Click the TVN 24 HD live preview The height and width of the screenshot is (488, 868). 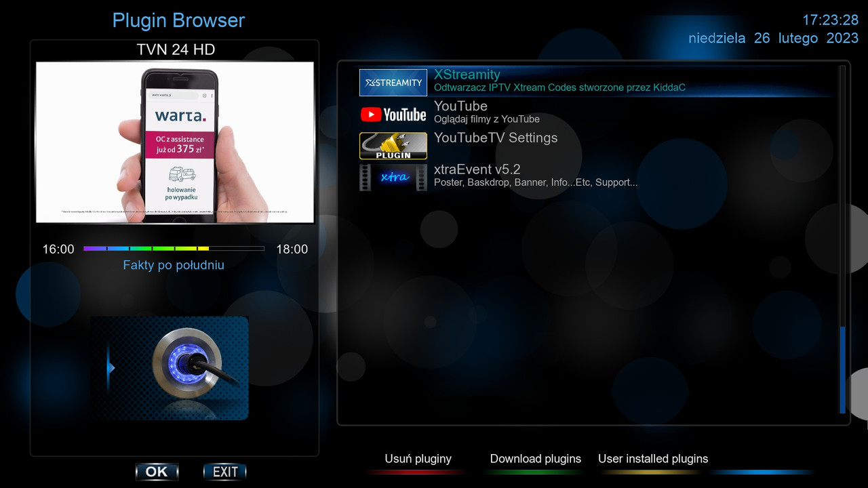175,142
